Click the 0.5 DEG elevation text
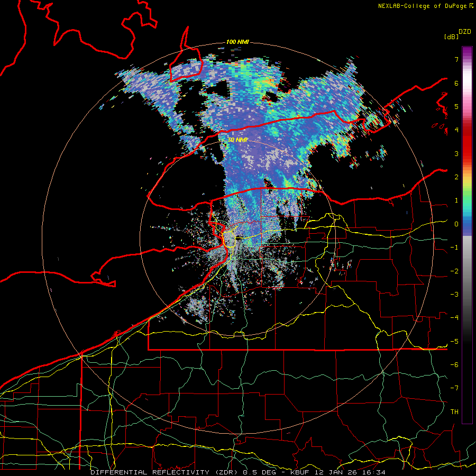The image size is (476, 476). (x=261, y=472)
